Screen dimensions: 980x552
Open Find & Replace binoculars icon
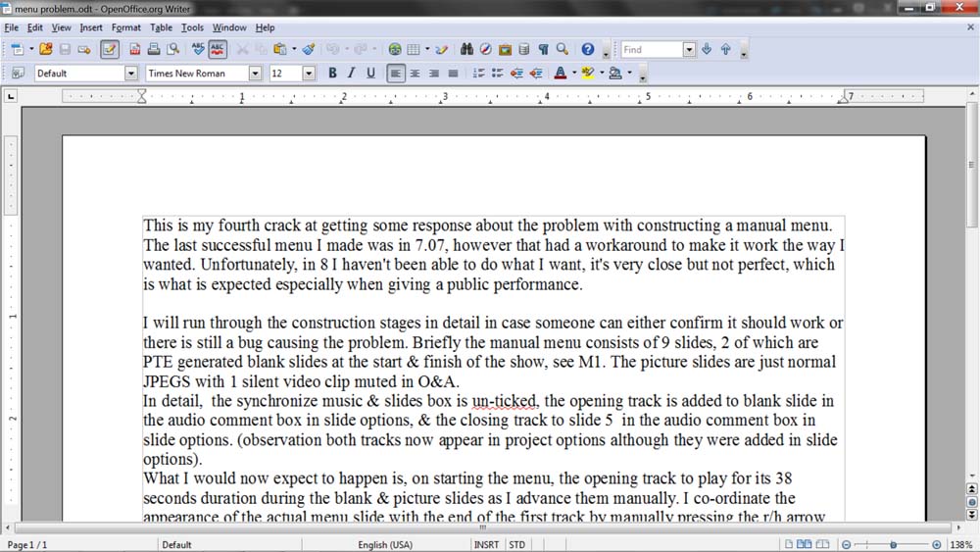click(466, 49)
